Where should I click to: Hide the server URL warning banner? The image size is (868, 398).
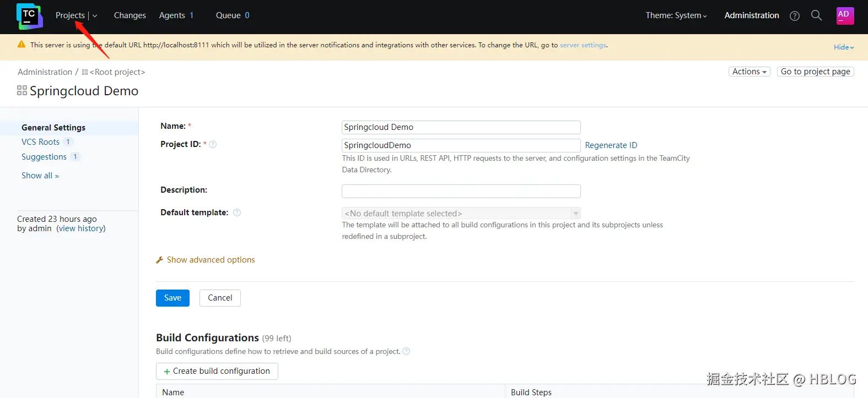point(843,47)
